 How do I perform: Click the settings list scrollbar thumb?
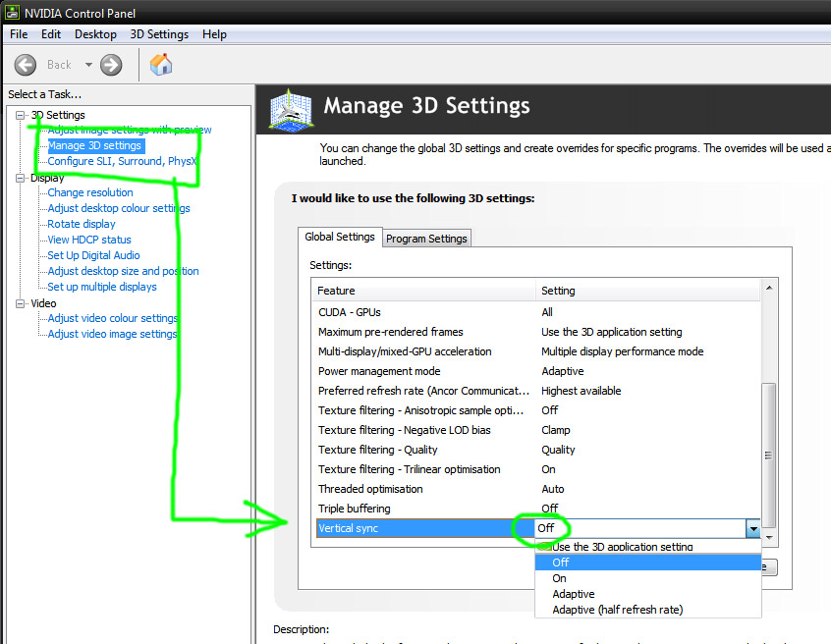point(769,456)
